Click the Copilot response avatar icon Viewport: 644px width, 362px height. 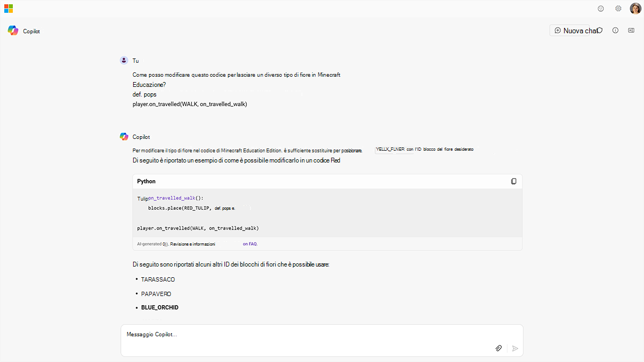pyautogui.click(x=124, y=137)
